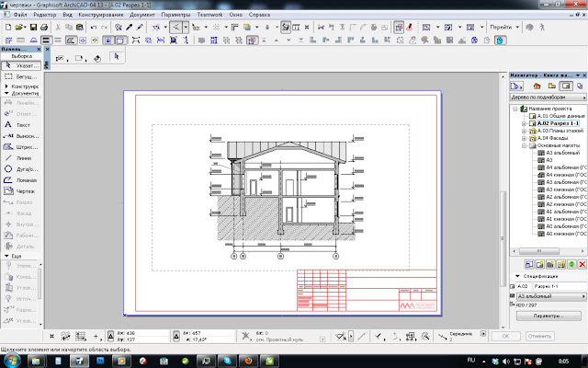588x368 pixels.
Task: Open Publisher Sets icon in Navigator
Action: (580, 86)
